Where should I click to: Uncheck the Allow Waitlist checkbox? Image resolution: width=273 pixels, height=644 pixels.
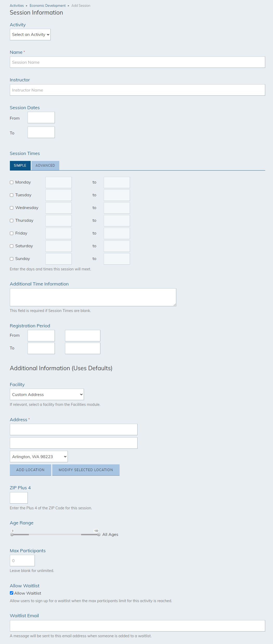pyautogui.click(x=11, y=593)
